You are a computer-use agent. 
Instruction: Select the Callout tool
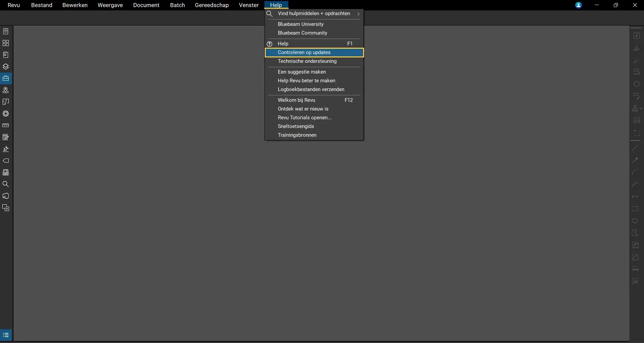point(636,96)
